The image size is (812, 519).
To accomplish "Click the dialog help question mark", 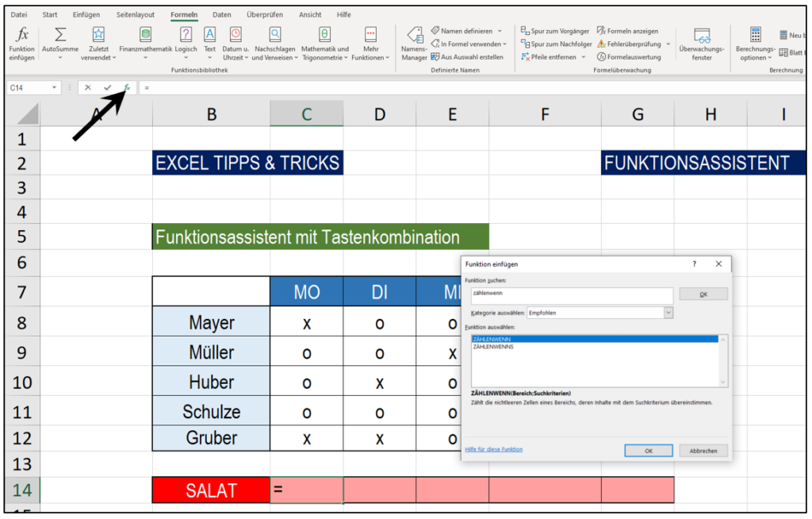I will (x=695, y=264).
